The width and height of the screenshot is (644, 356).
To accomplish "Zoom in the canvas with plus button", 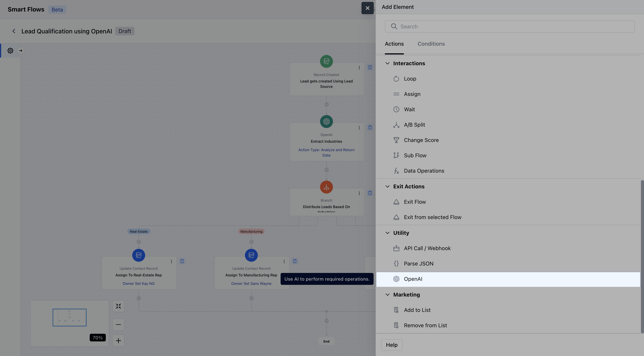I will tap(118, 341).
